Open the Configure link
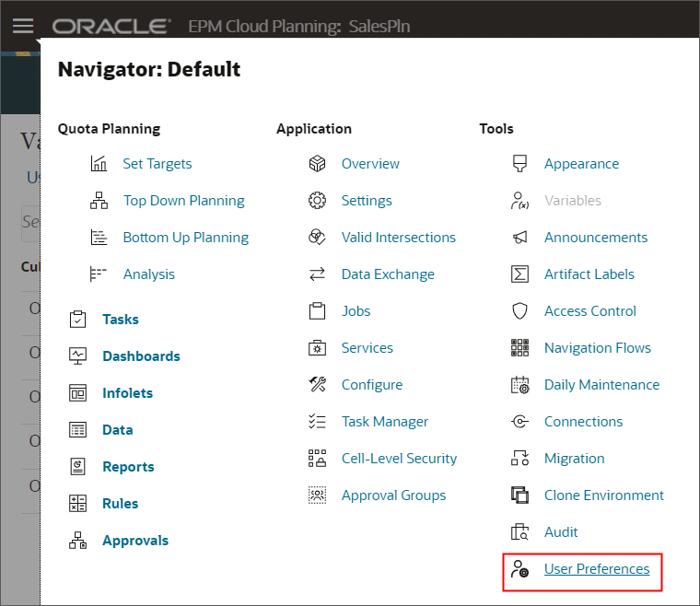 pos(372,385)
